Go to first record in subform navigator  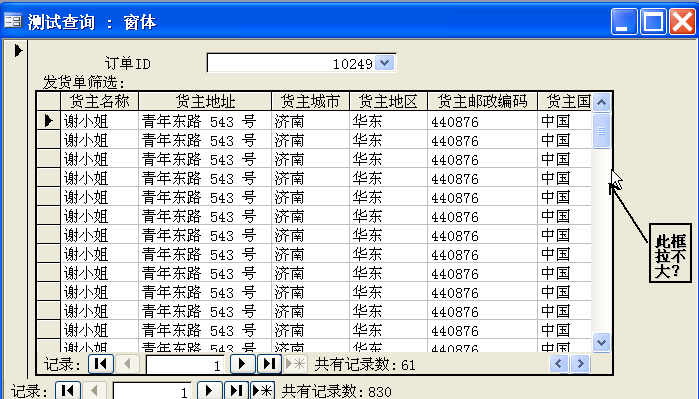[101, 364]
